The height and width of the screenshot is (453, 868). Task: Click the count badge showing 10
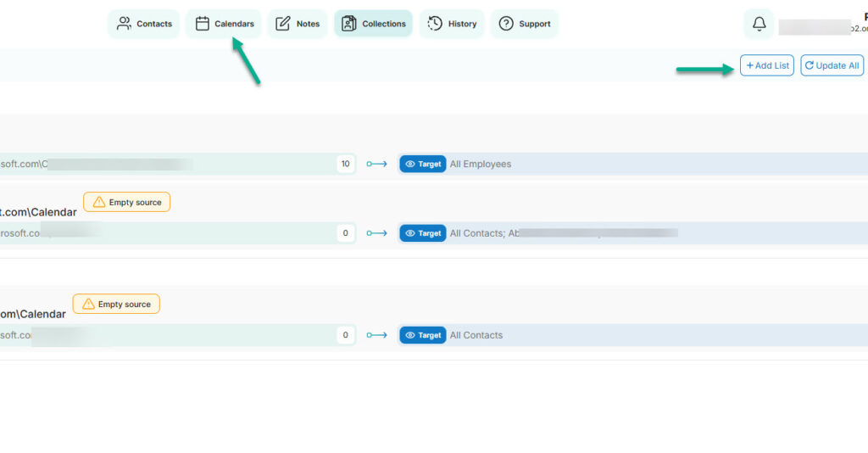tap(346, 164)
